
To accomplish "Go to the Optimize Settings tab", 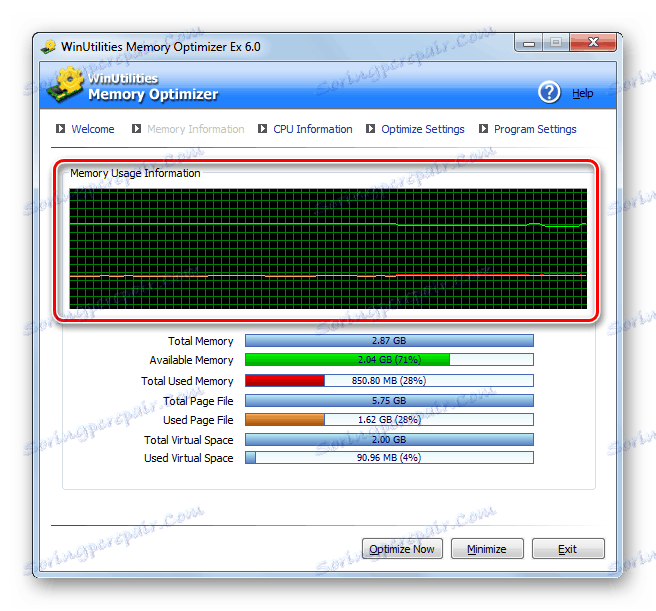I will tap(423, 129).
